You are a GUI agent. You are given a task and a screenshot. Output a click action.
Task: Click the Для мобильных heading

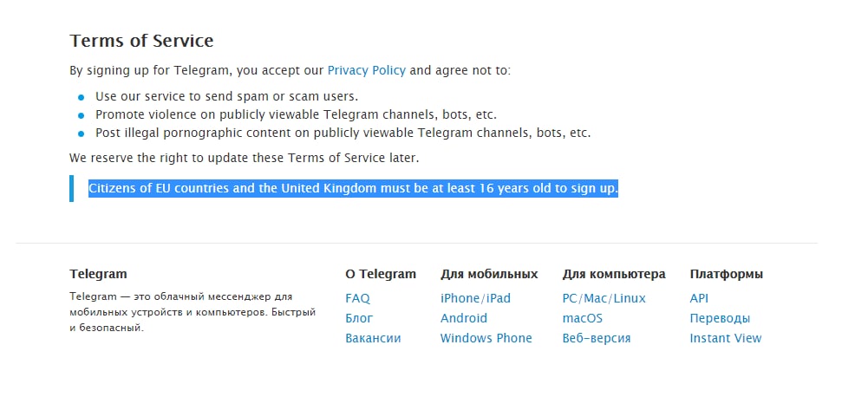(x=489, y=274)
